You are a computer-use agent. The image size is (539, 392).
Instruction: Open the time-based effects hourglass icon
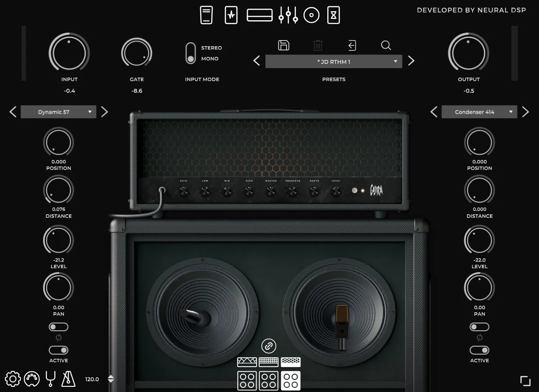point(334,15)
